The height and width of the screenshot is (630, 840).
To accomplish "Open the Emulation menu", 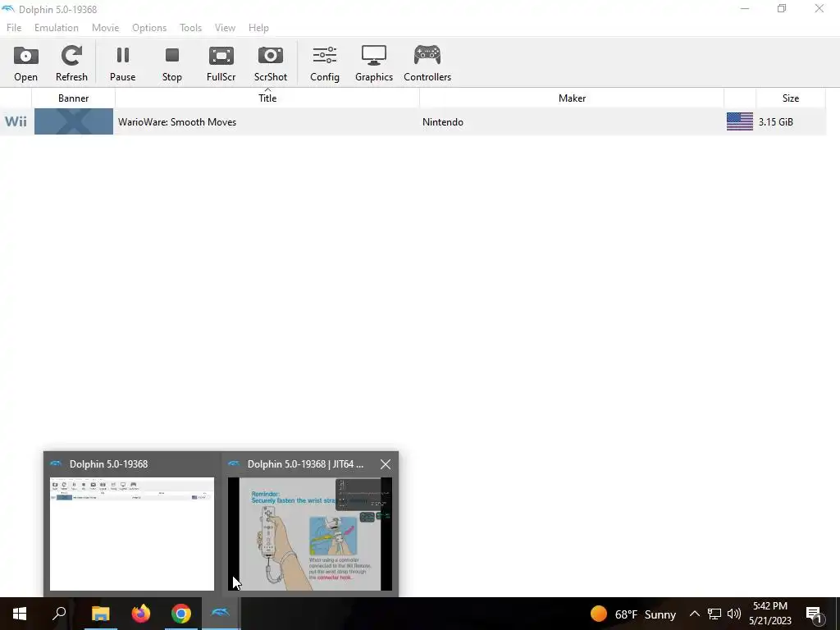I will click(x=57, y=28).
